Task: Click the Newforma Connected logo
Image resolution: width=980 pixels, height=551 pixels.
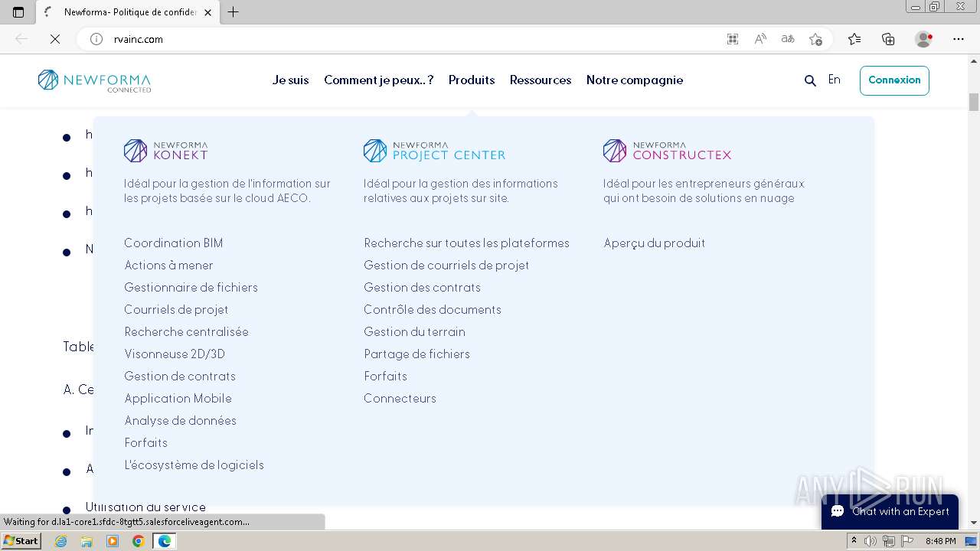Action: [x=94, y=80]
